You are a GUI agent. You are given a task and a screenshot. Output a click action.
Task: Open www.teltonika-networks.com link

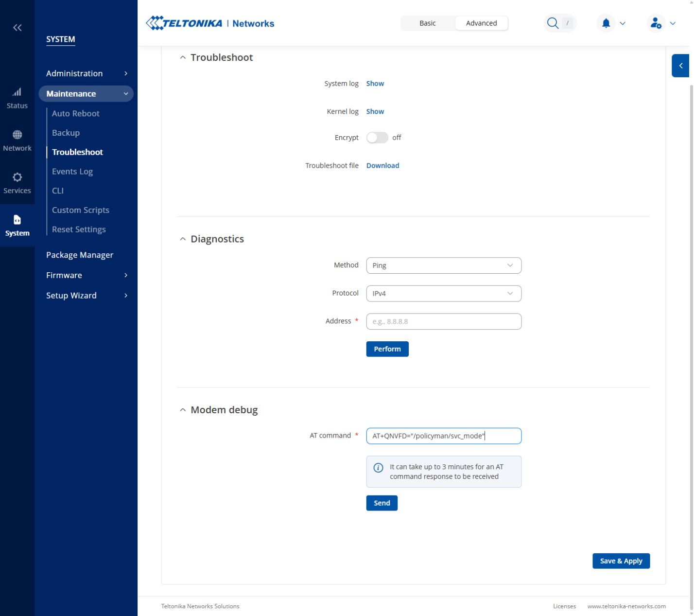point(626,606)
